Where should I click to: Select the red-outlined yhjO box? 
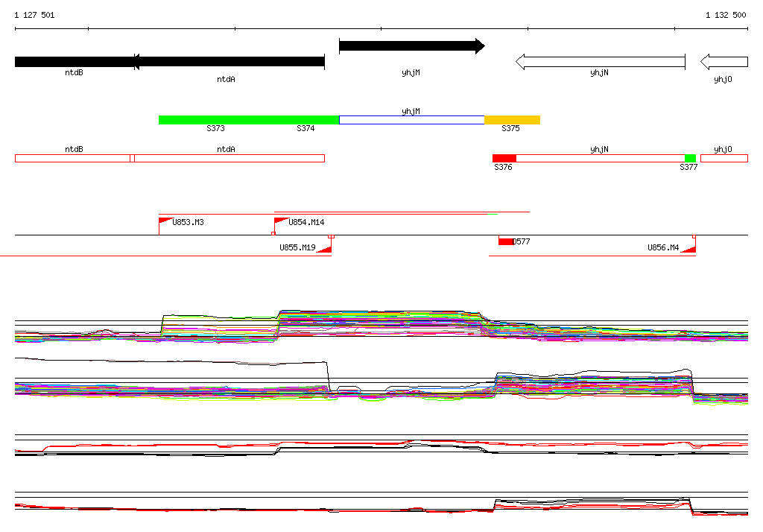[724, 158]
